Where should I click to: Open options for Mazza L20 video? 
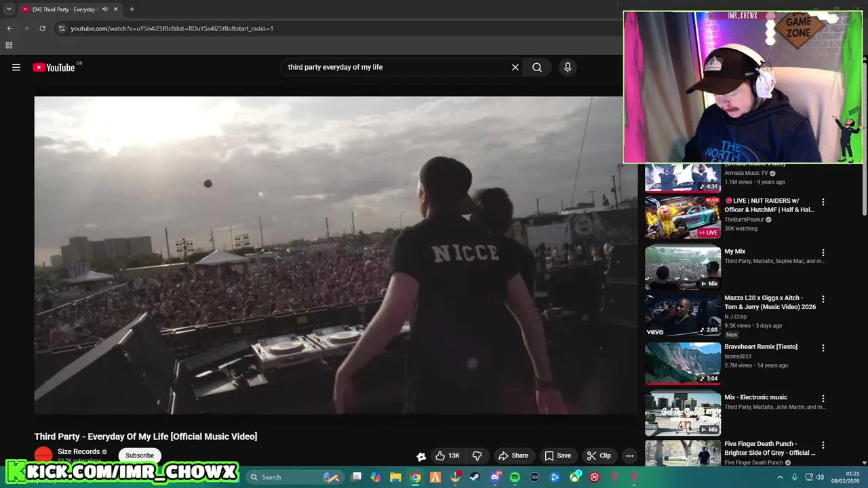[x=823, y=299]
